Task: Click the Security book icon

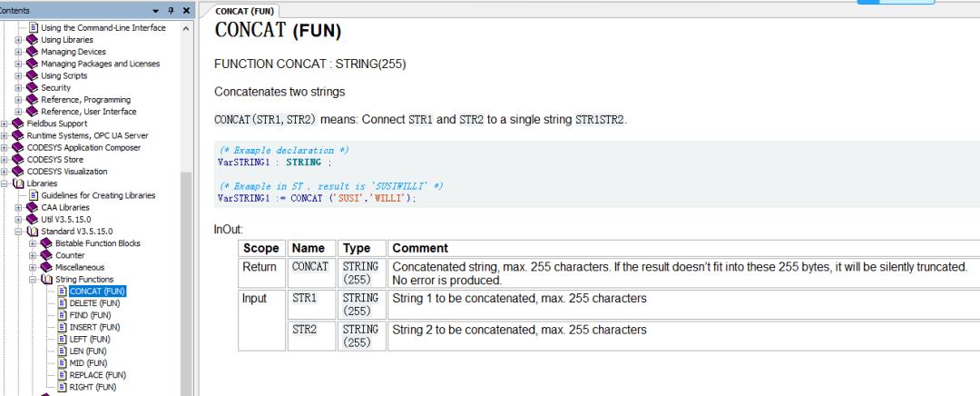Action: 33,88
